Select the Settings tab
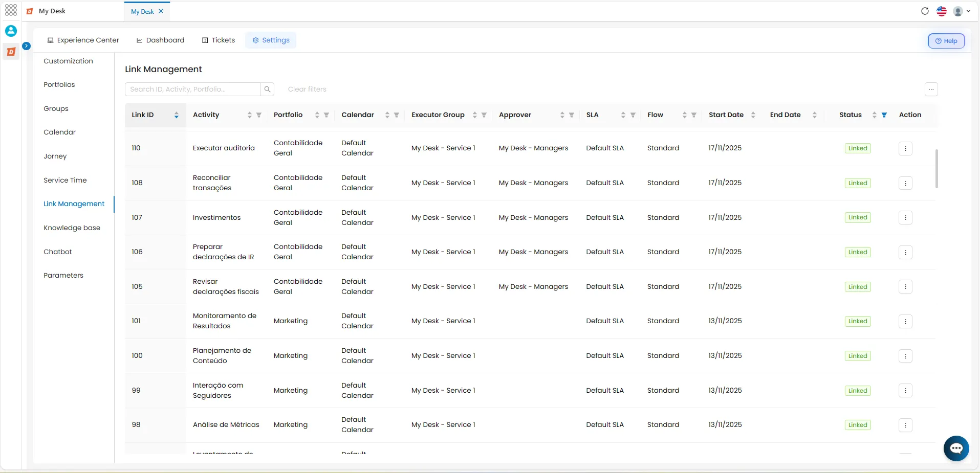Image resolution: width=980 pixels, height=473 pixels. (x=271, y=40)
